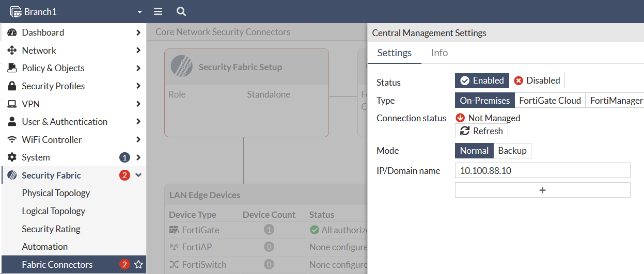644x274 pixels.
Task: Click the green All authorized check icon
Action: point(315,230)
